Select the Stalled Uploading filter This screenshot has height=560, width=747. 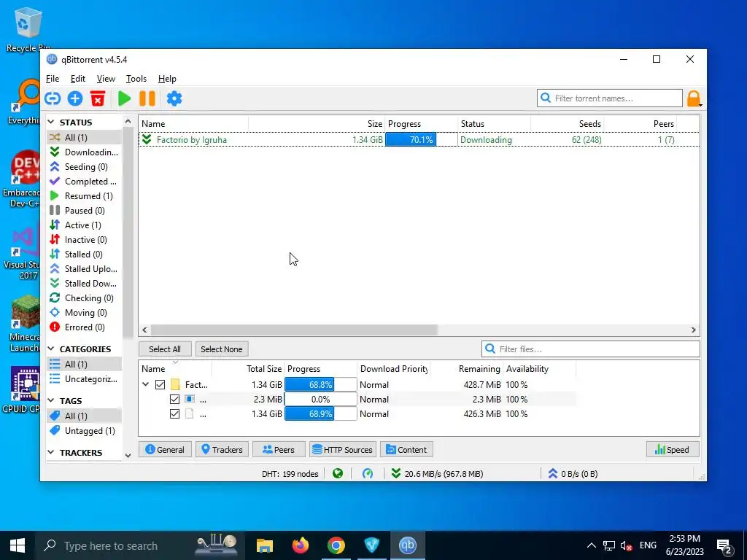click(x=84, y=269)
